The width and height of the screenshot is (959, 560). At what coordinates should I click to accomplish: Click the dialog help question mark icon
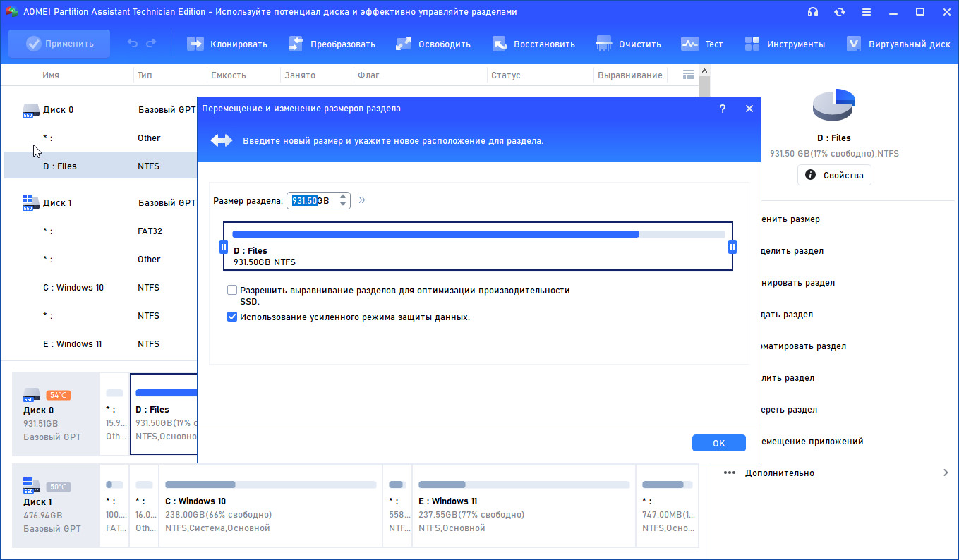pos(722,109)
